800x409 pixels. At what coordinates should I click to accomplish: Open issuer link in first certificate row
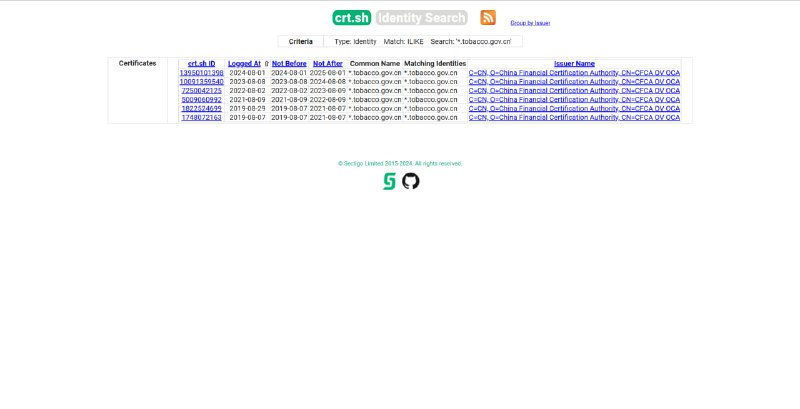tap(574, 73)
